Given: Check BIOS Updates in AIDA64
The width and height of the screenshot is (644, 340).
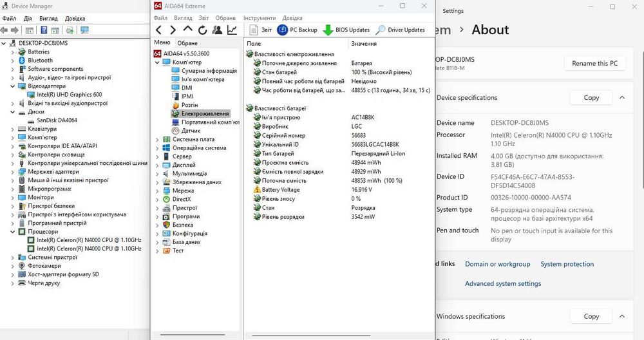Looking at the screenshot, I should (x=346, y=30).
